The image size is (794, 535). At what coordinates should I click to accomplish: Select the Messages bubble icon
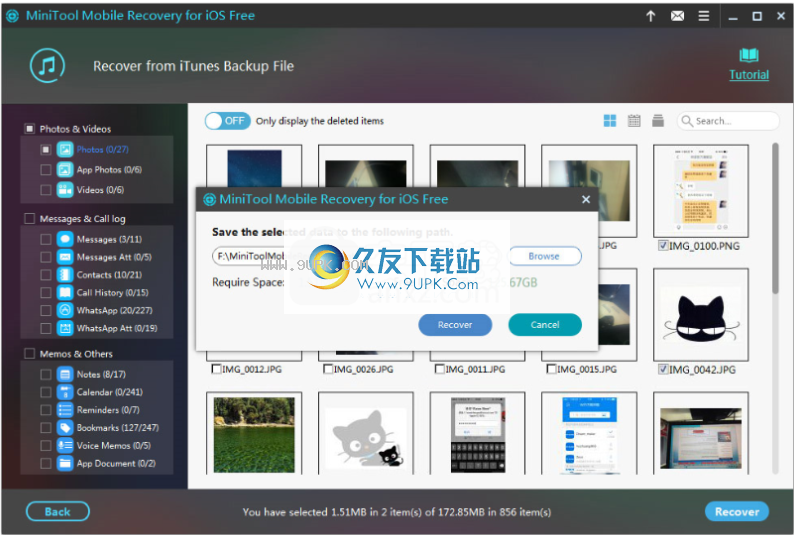[x=65, y=239]
